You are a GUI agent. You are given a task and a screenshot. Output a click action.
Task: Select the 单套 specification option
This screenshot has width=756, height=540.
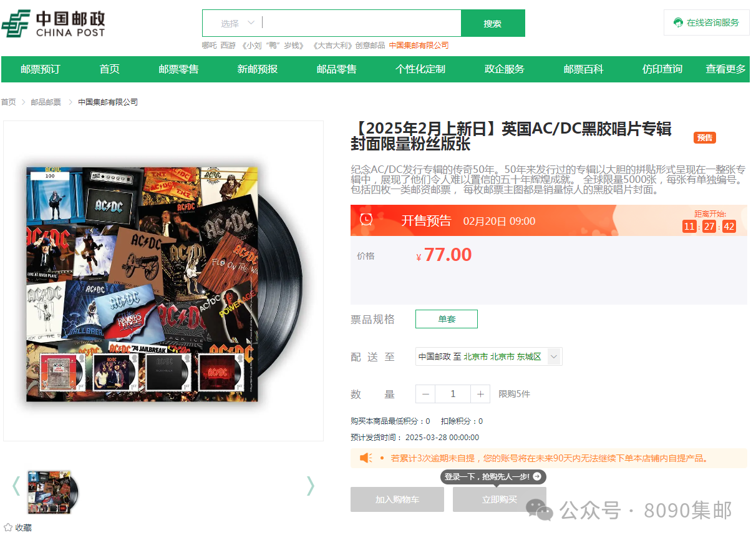click(447, 319)
